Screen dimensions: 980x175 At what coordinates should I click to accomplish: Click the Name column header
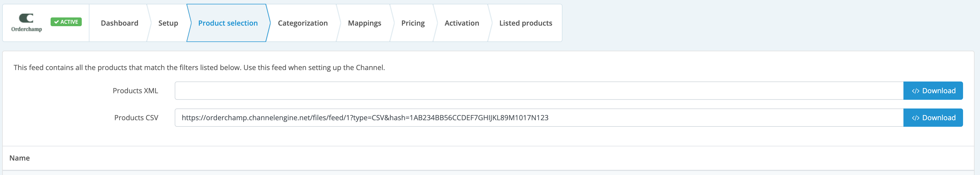(19, 158)
